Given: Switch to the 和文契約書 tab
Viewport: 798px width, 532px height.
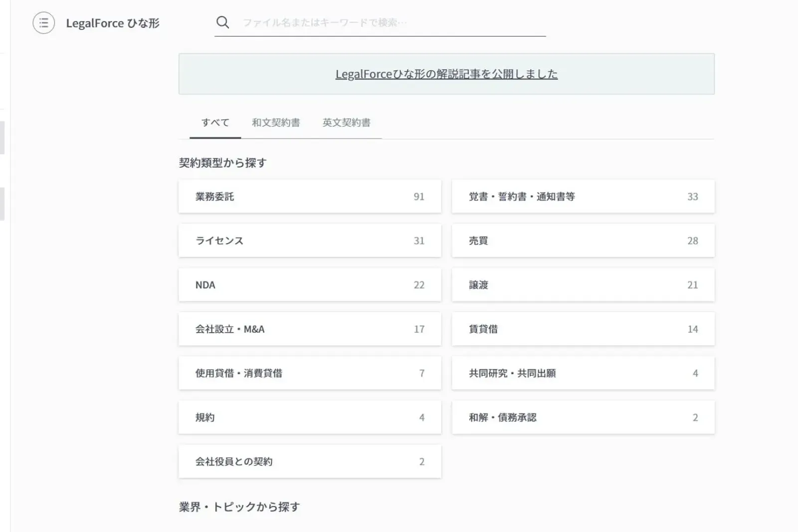Looking at the screenshot, I should click(x=276, y=123).
